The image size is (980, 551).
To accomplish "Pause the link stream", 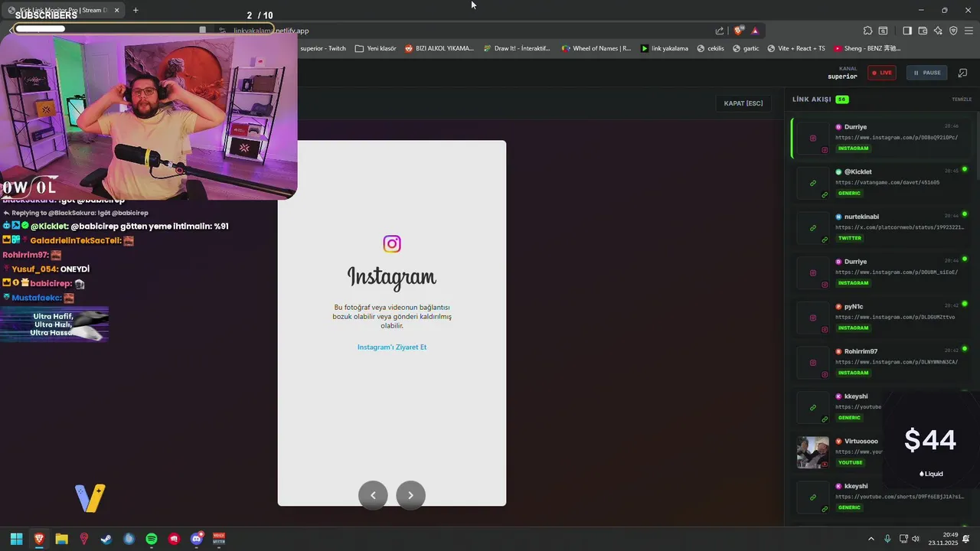I will click(x=927, y=73).
